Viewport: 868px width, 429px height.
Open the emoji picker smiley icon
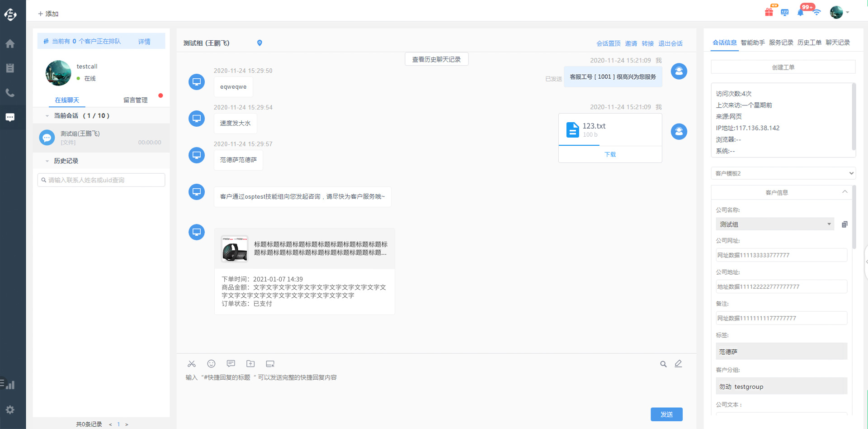[x=211, y=364]
